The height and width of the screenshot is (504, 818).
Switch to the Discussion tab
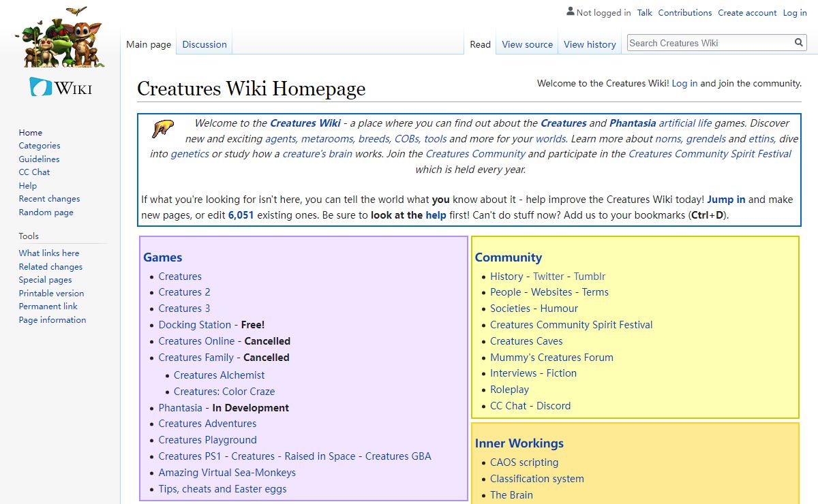[204, 44]
